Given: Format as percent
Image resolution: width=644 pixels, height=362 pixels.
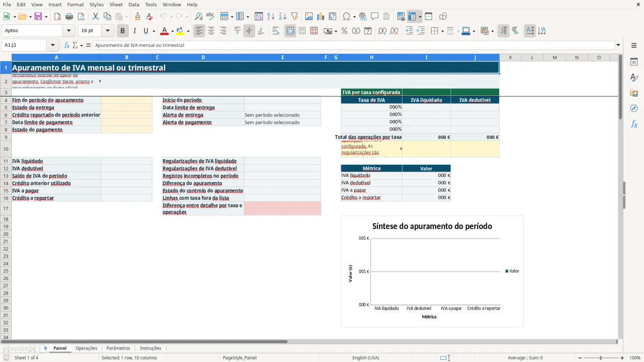Looking at the screenshot, I should 345,31.
